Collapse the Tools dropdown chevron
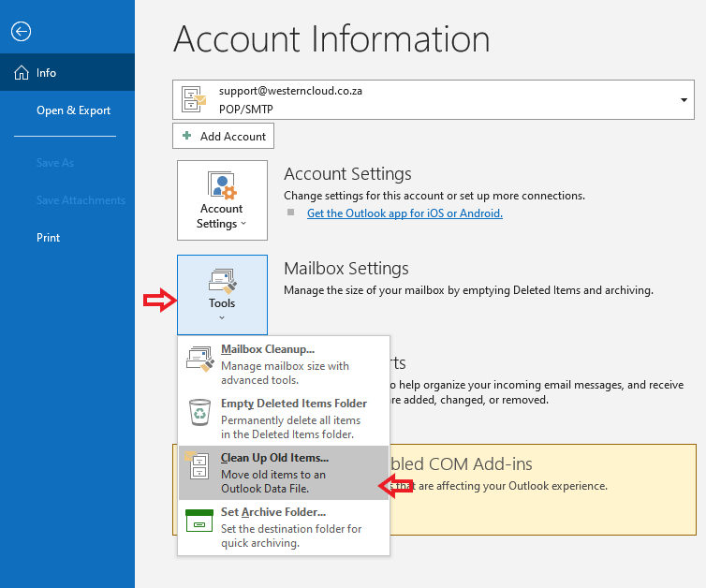This screenshot has height=588, width=706. tap(222, 317)
